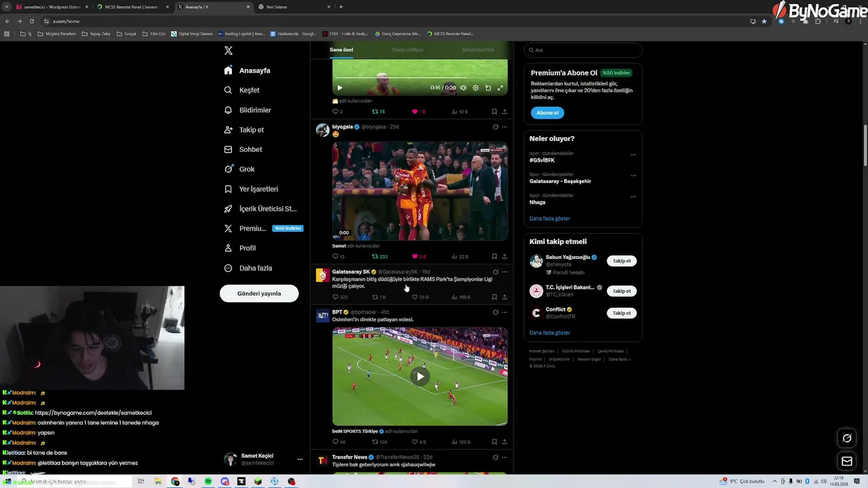Switch to Takip ediliyor tab

pos(408,49)
